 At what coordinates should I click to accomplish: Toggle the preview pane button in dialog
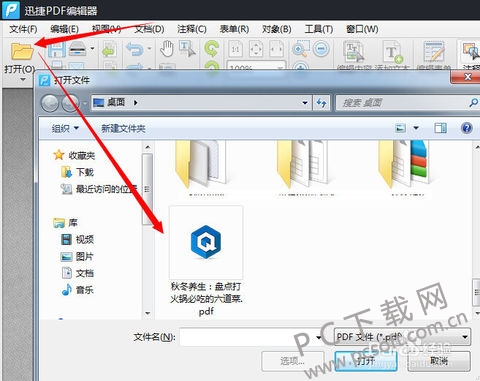click(440, 128)
